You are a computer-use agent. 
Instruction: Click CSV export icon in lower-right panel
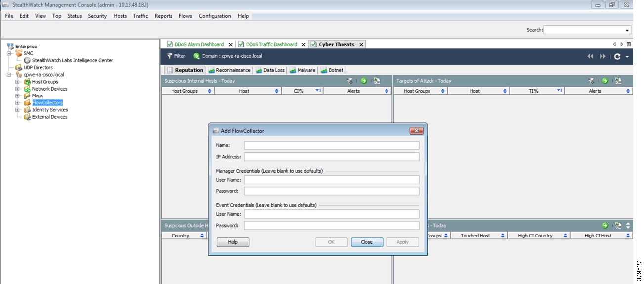tap(618, 225)
